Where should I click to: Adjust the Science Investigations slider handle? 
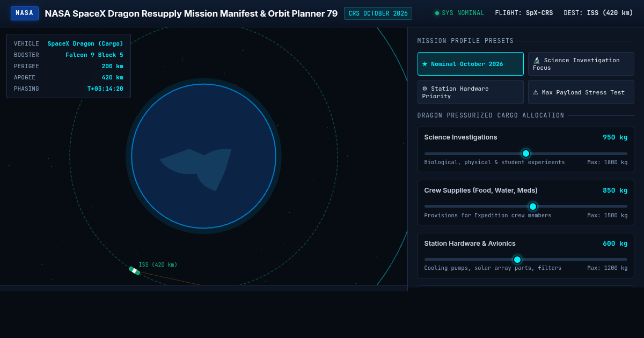coord(526,153)
